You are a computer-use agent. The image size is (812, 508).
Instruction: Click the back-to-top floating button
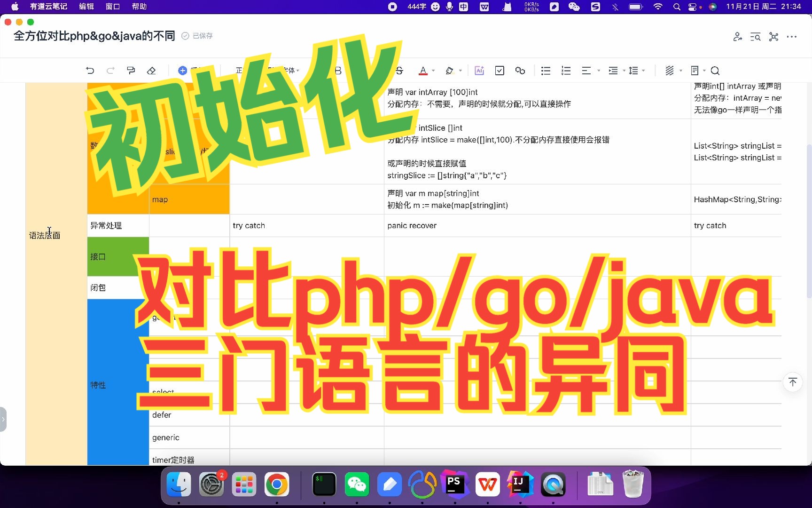point(792,382)
